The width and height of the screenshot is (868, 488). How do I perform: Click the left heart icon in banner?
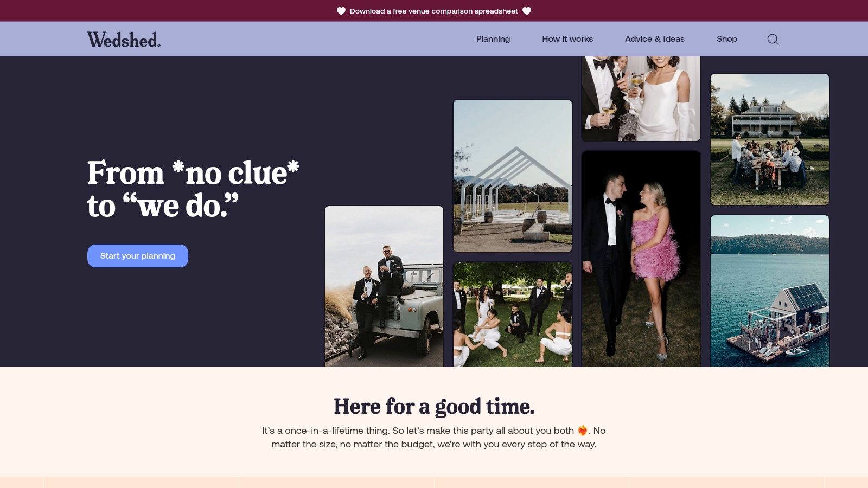(x=341, y=11)
